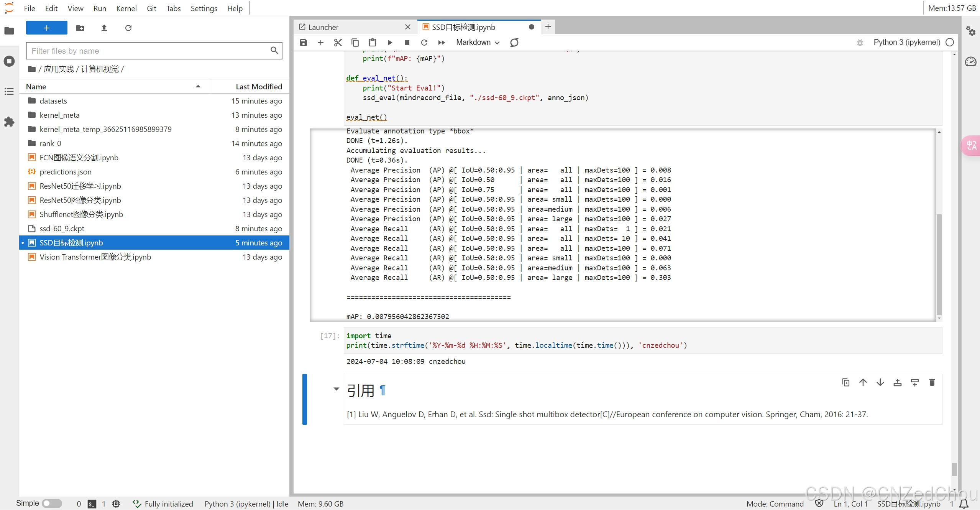Select the datasets folder
The height and width of the screenshot is (510, 980).
pyautogui.click(x=154, y=101)
